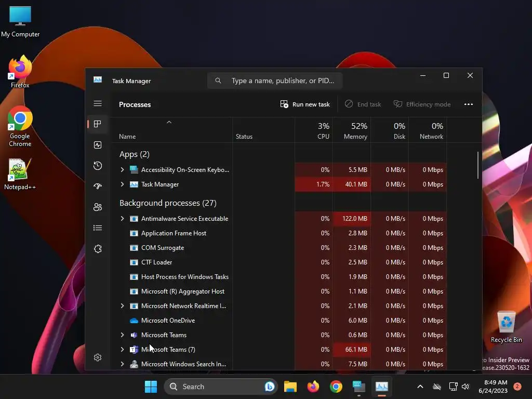Click the Apps (2) group header
The height and width of the screenshot is (399, 532).
tap(135, 154)
